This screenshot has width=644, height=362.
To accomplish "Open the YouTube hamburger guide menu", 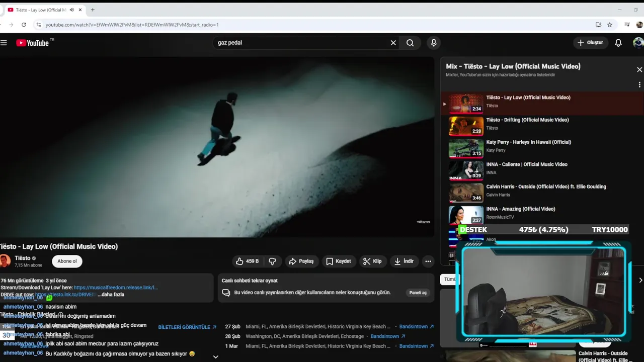I will (4, 43).
